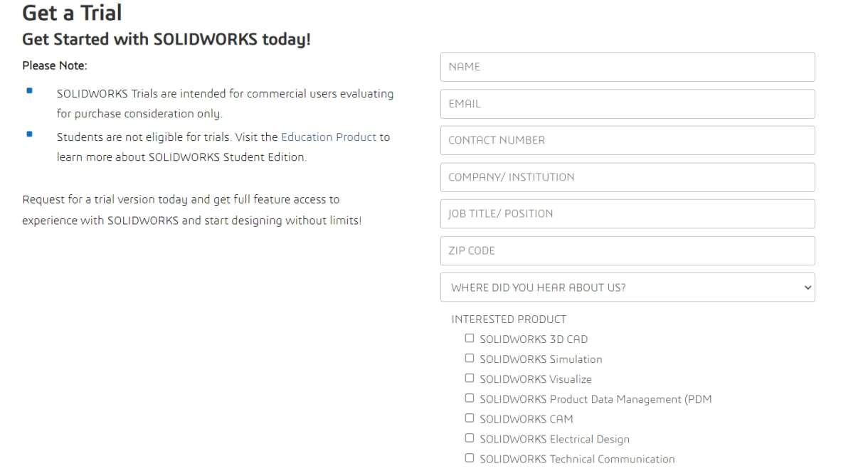Tick the SOLIDWORKS Visualize checkbox
Screen dimensions: 868x471
[x=470, y=379]
